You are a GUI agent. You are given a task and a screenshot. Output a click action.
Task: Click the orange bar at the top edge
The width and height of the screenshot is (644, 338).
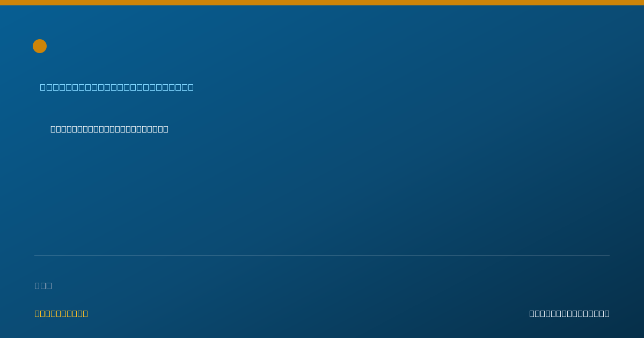322,3
